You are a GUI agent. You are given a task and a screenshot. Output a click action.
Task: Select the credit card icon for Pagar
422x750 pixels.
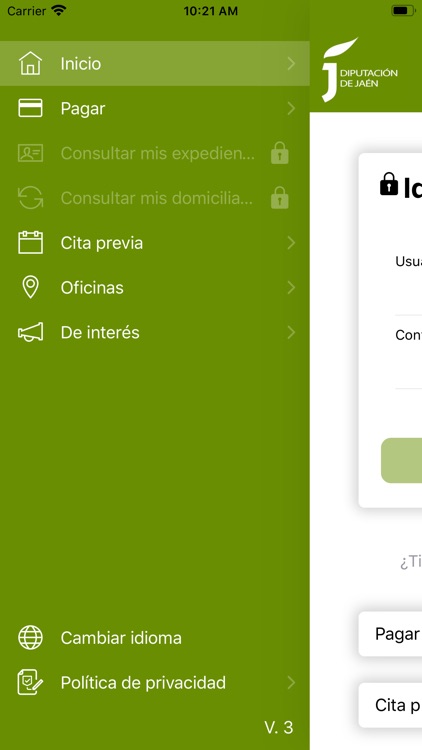pyautogui.click(x=30, y=108)
